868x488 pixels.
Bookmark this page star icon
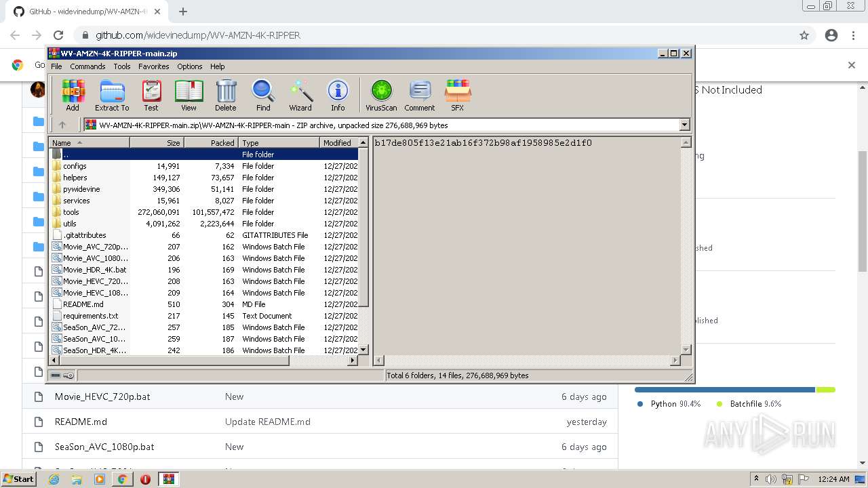coord(804,35)
